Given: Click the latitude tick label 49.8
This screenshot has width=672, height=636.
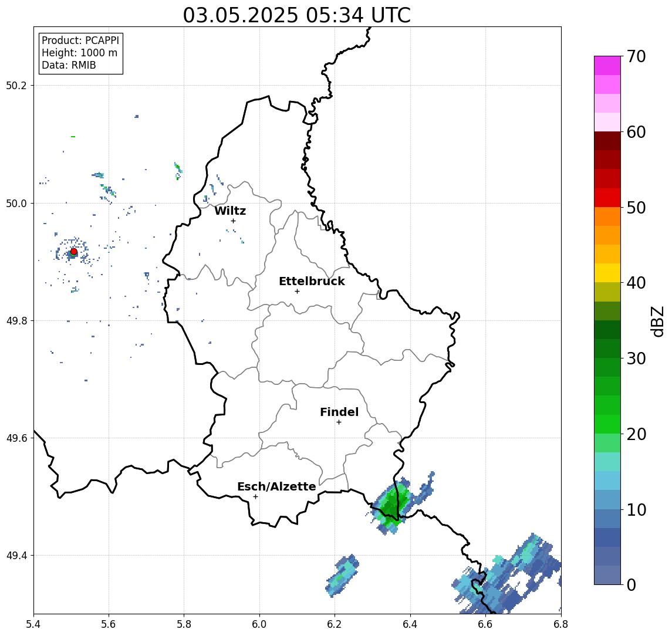Looking at the screenshot, I should coord(16,320).
